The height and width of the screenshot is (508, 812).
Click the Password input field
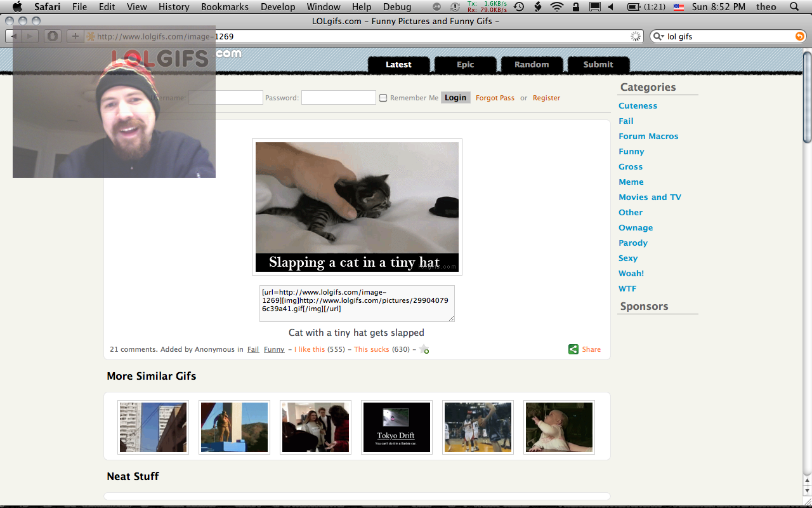pos(338,98)
